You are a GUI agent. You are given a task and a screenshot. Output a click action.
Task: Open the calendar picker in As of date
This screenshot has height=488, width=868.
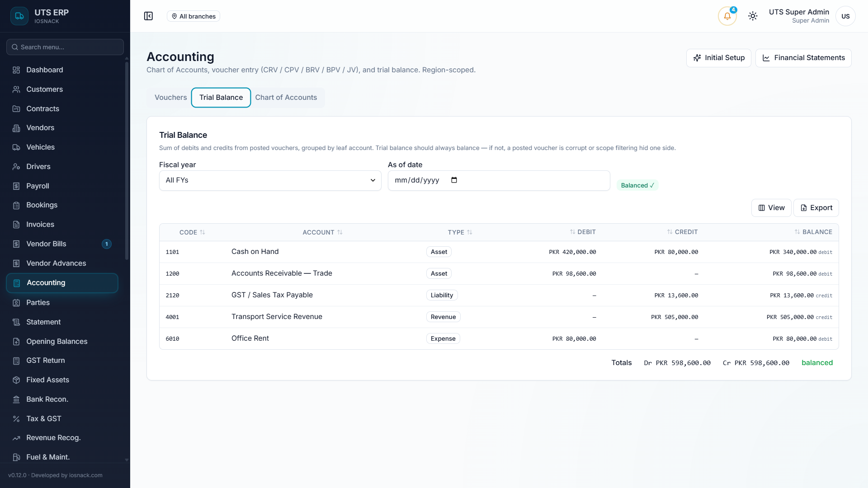(454, 180)
